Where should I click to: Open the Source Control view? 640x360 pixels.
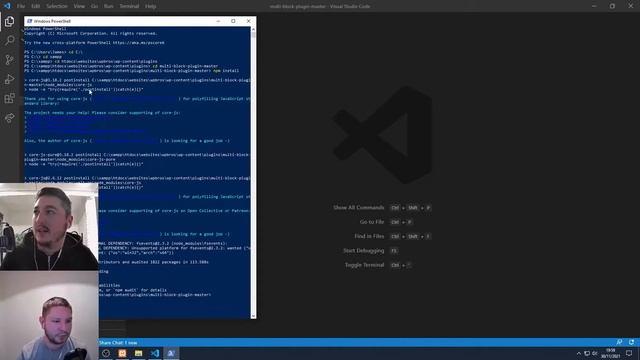click(9, 60)
